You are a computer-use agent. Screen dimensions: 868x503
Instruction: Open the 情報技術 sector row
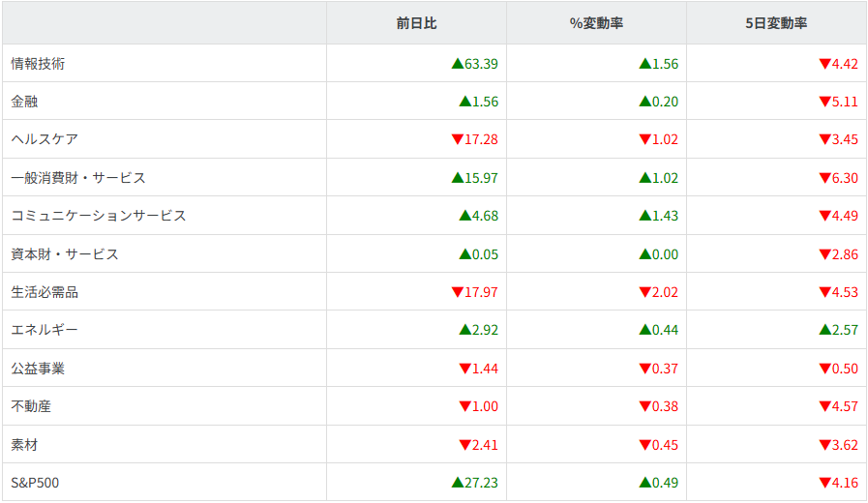(x=38, y=64)
